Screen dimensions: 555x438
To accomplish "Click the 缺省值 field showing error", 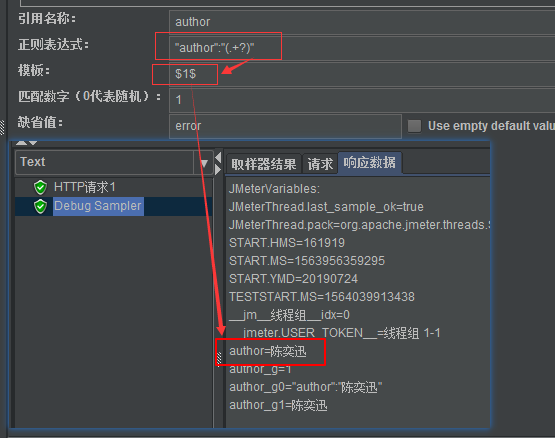I will pyautogui.click(x=285, y=126).
